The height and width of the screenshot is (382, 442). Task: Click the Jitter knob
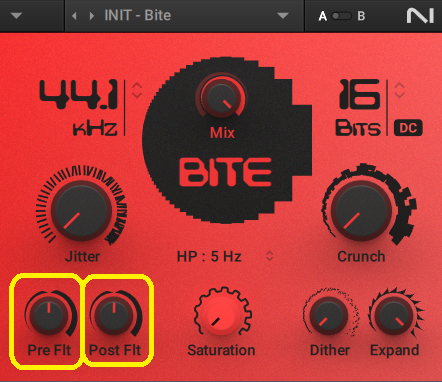[x=81, y=211]
